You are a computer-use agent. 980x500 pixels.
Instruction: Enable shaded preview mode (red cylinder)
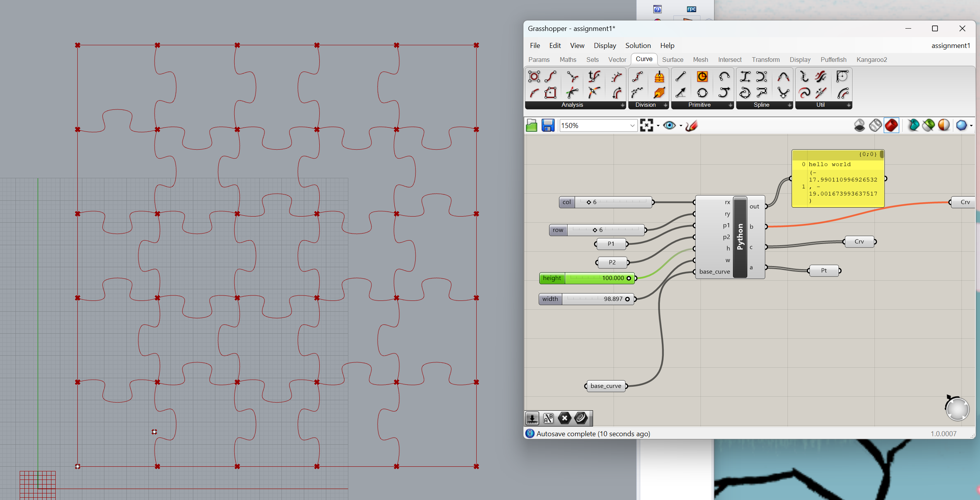pyautogui.click(x=891, y=125)
